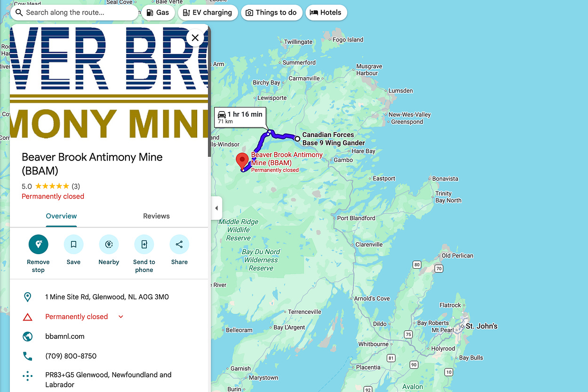Select the EV charging filter chip

pos(207,13)
